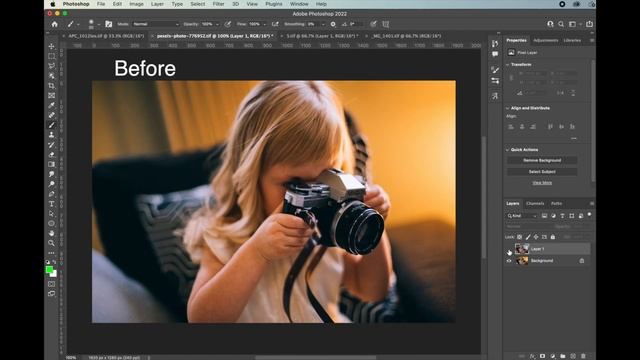This screenshot has height=360, width=640.
Task: Select the Zoom tool
Action: coord(51,243)
